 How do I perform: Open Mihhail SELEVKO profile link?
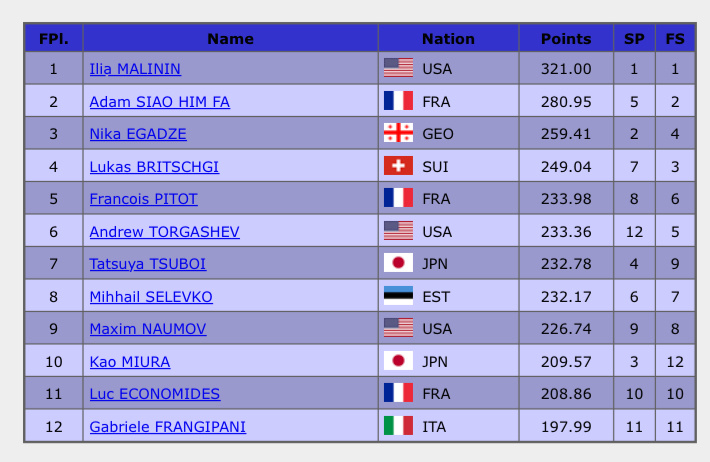pos(151,297)
